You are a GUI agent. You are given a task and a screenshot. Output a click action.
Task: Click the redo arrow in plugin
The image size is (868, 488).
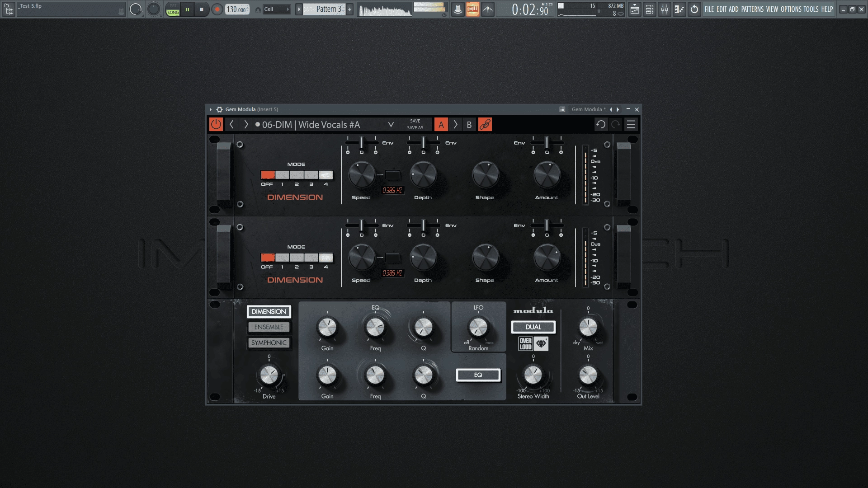[x=616, y=124]
